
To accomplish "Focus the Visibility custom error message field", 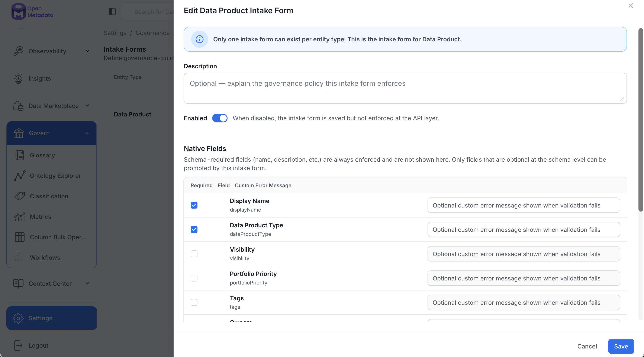I will (524, 254).
